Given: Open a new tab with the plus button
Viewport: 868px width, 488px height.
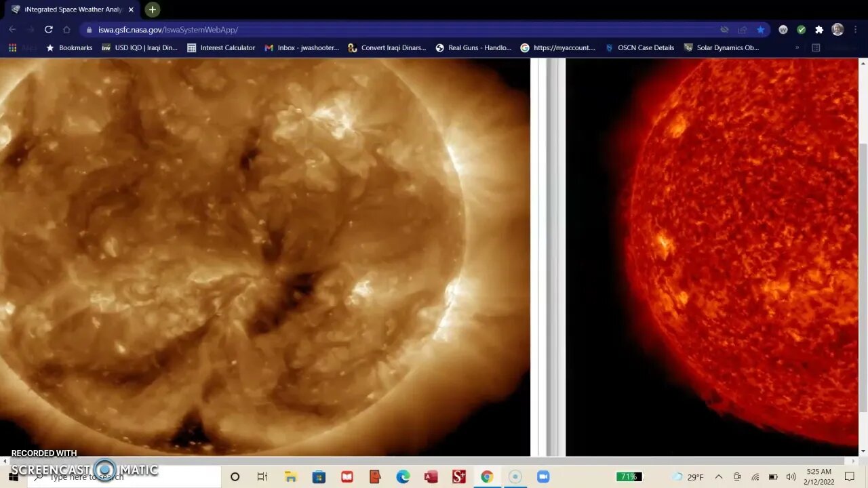Looking at the screenshot, I should tap(153, 9).
